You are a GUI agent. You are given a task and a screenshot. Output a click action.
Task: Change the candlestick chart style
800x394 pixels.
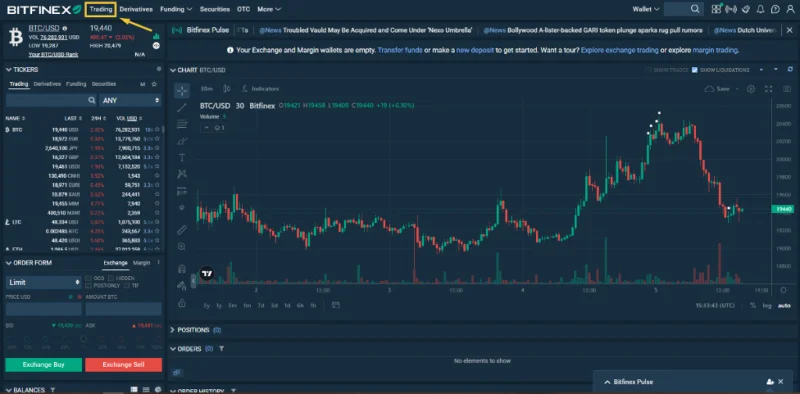click(227, 89)
